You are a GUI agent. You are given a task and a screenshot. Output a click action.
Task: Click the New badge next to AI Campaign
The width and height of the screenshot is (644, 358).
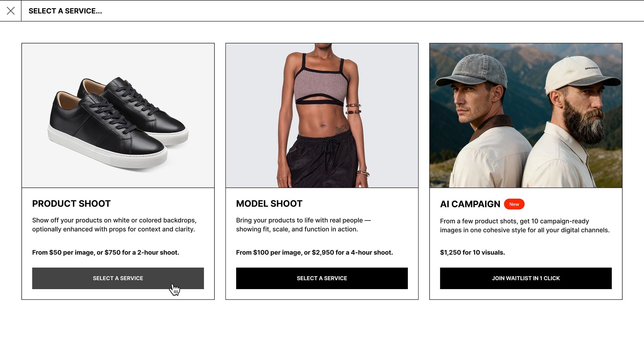[x=514, y=204]
